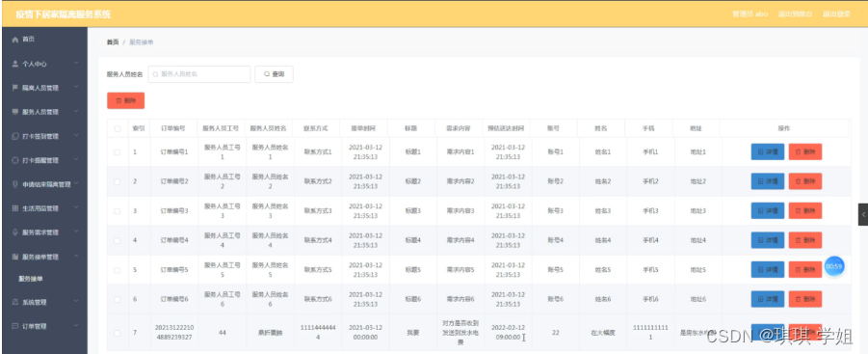The height and width of the screenshot is (354, 868).
Task: Click 删除 in the 订单编号1 row
Action: click(x=804, y=151)
